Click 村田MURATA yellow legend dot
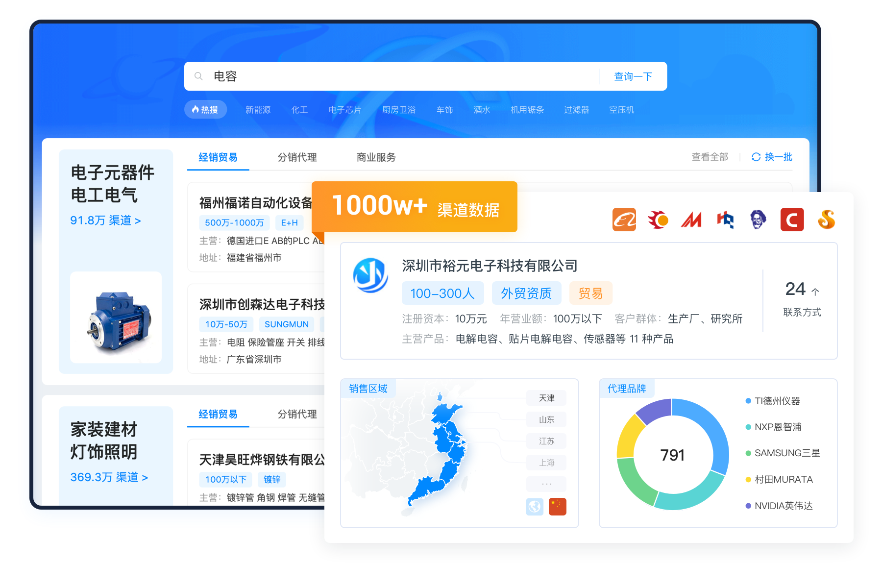 click(x=748, y=480)
